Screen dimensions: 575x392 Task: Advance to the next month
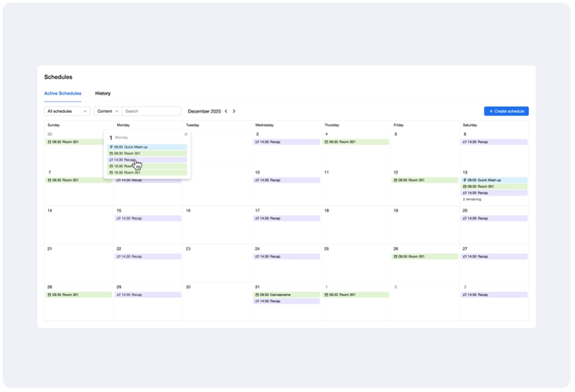(234, 112)
